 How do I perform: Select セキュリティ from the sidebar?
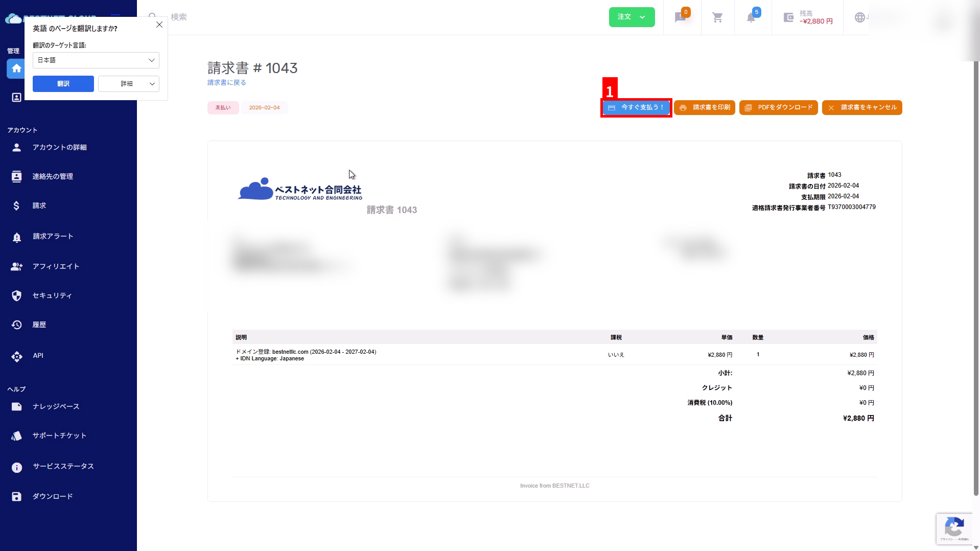[x=52, y=295]
